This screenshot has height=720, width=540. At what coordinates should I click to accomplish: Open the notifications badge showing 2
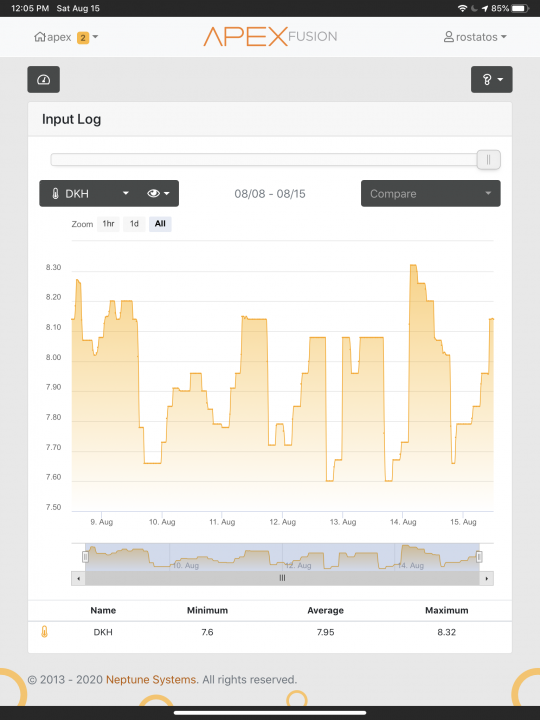[83, 37]
